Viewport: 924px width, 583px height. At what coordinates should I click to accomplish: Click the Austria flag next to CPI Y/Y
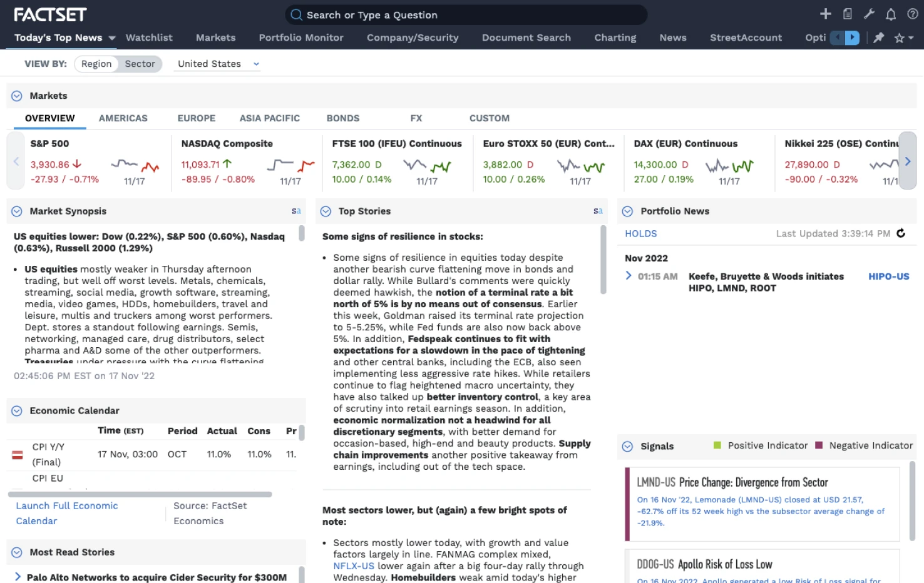point(18,455)
